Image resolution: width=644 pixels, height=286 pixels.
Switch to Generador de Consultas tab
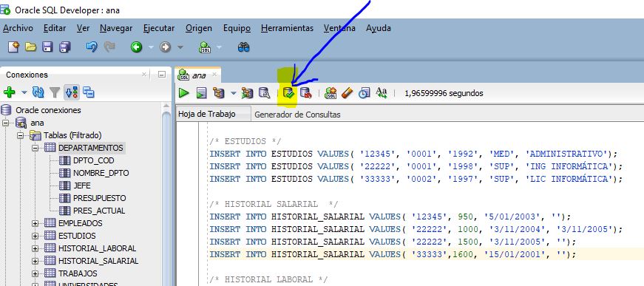coord(297,115)
